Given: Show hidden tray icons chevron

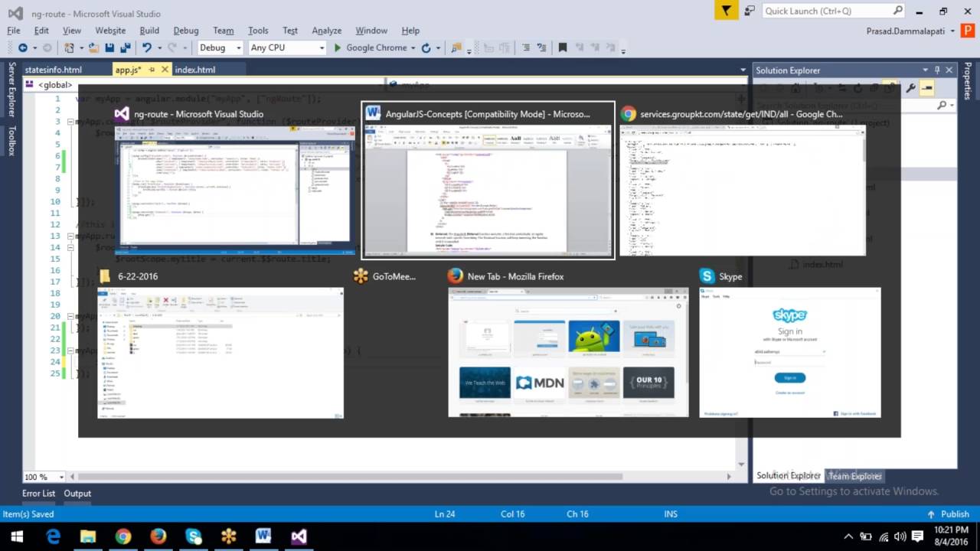Looking at the screenshot, I should pos(848,536).
